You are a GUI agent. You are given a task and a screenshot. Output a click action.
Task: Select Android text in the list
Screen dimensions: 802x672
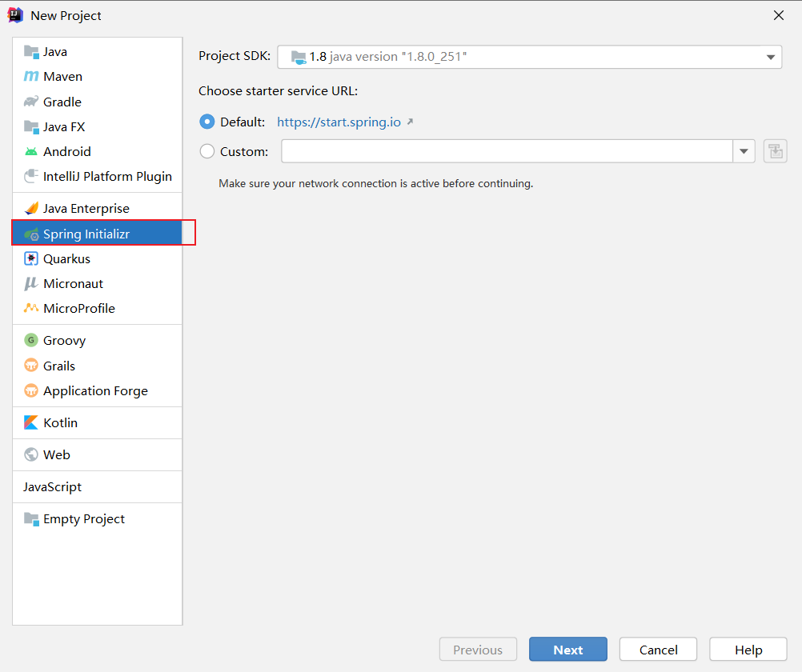coord(67,152)
